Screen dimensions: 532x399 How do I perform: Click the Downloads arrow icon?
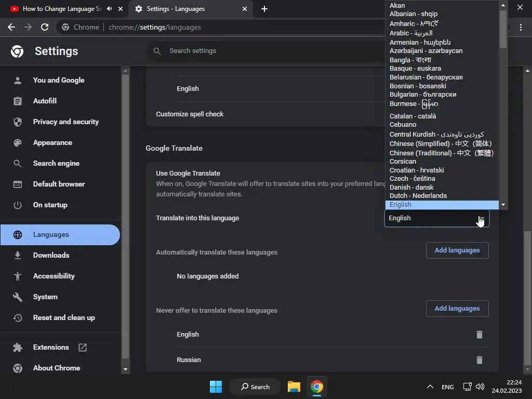pyautogui.click(x=17, y=256)
